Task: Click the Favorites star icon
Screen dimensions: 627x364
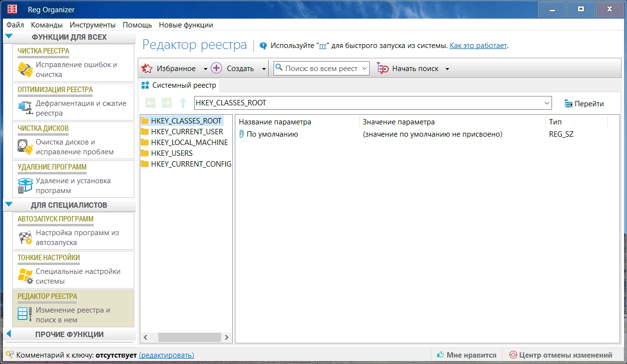Action: (147, 69)
